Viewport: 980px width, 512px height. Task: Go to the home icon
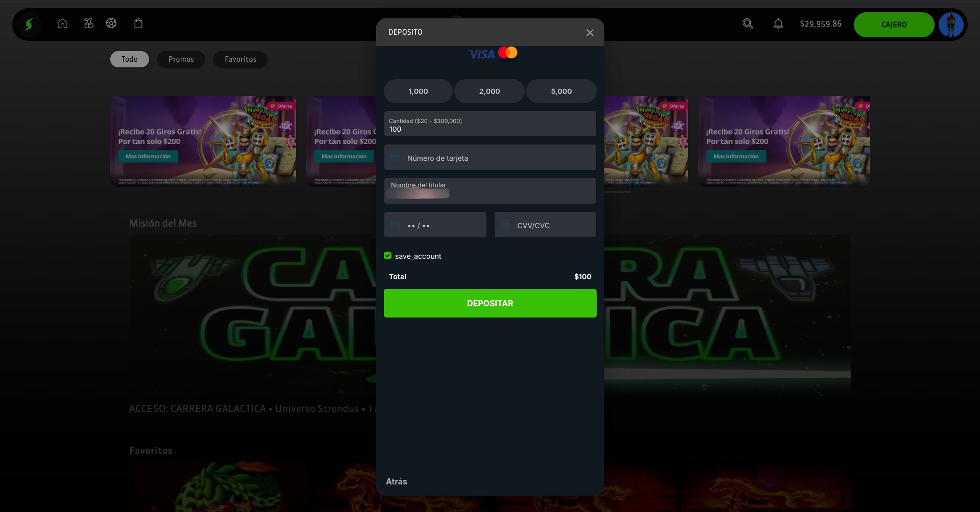[62, 23]
